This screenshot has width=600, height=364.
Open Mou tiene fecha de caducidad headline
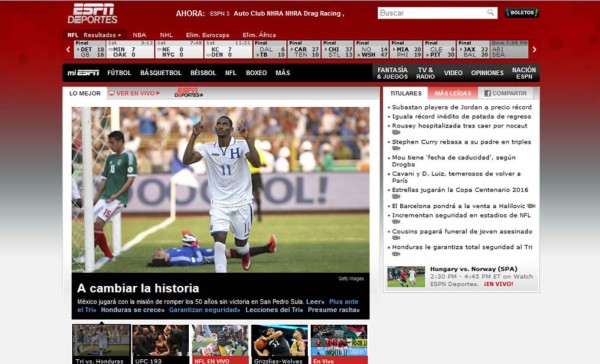point(453,161)
